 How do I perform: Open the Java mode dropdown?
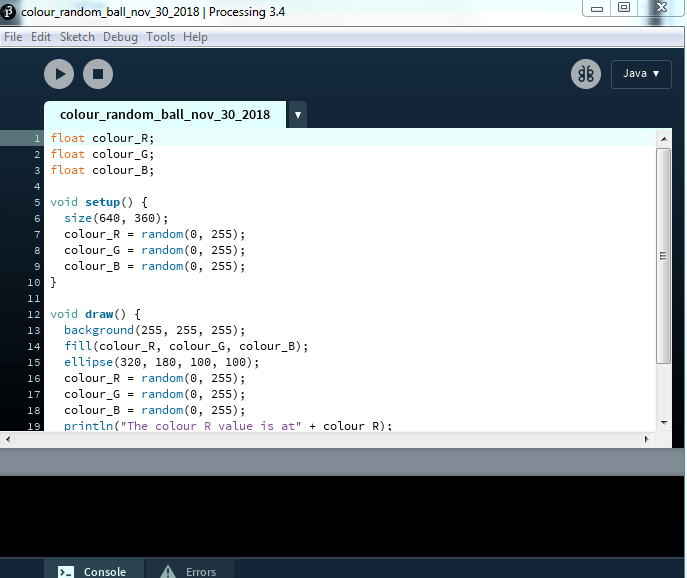pyautogui.click(x=640, y=74)
